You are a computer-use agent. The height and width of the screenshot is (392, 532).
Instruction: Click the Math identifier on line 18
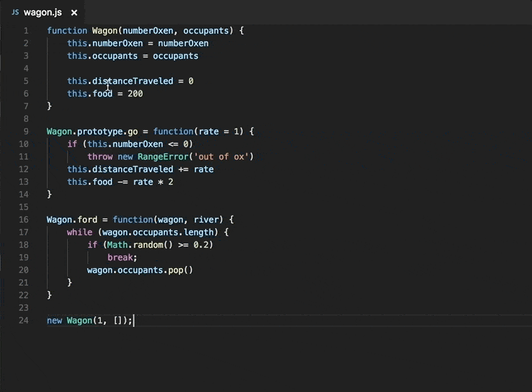(118, 245)
